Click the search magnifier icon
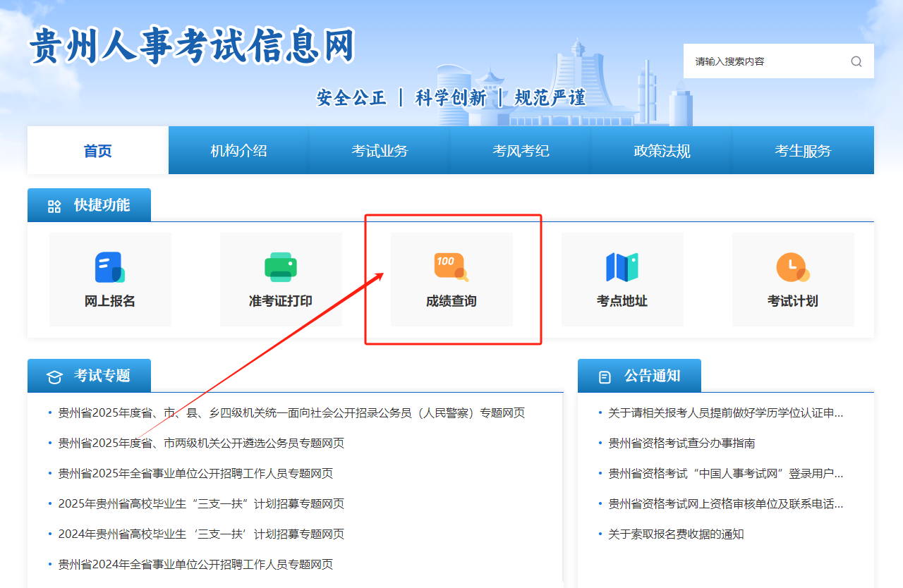The image size is (903, 588). (x=856, y=61)
